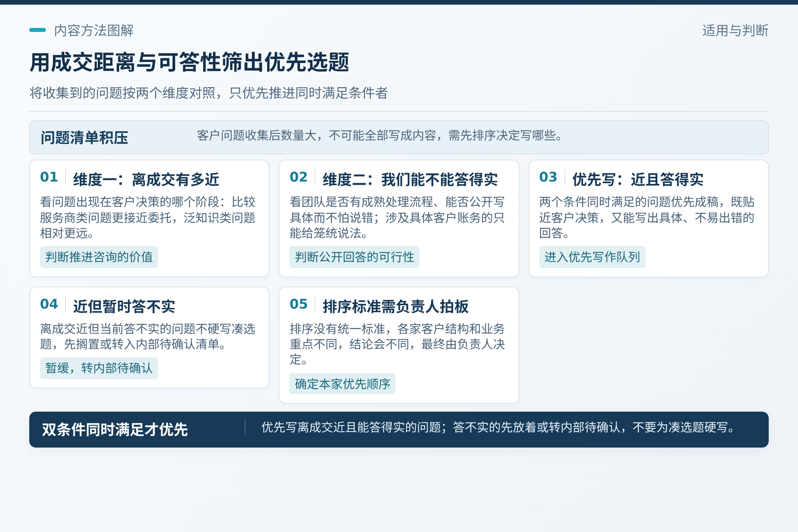The image size is (798, 532).
Task: Click the sentence beginning 客户问题收集后数量大
Action: point(380,135)
